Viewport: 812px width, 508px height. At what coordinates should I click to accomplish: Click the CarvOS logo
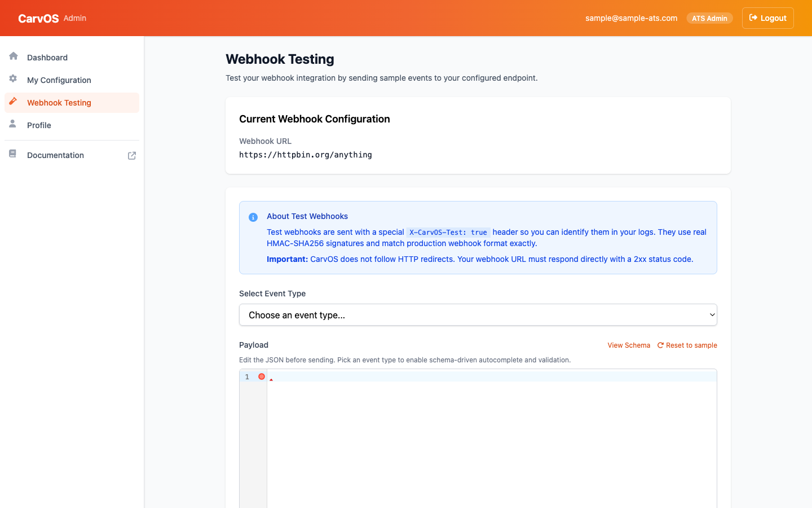coord(38,19)
